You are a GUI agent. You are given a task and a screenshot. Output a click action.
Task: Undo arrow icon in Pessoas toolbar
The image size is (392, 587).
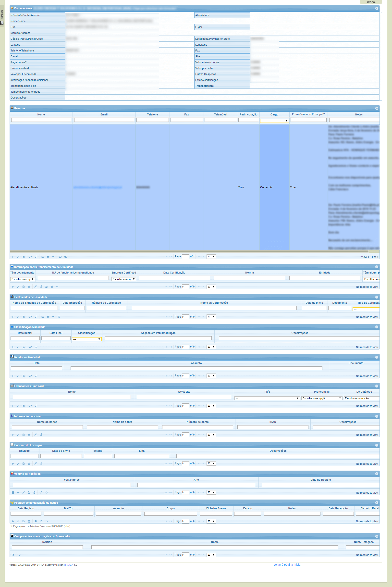point(53,257)
